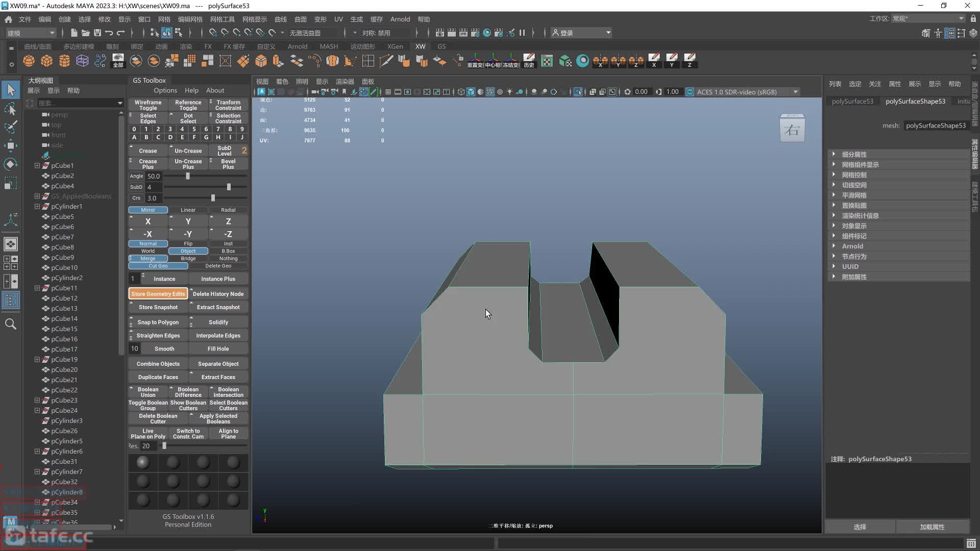Click the undo arrow icon

pyautogui.click(x=109, y=33)
